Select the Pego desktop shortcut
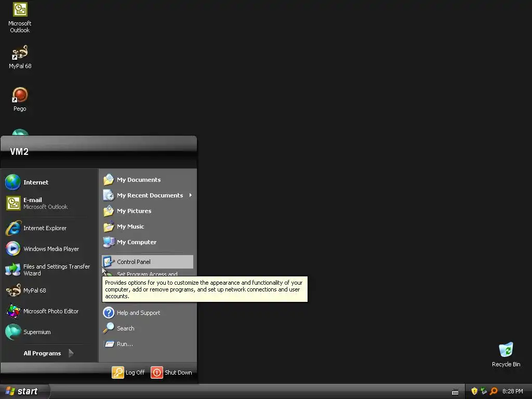 point(20,99)
